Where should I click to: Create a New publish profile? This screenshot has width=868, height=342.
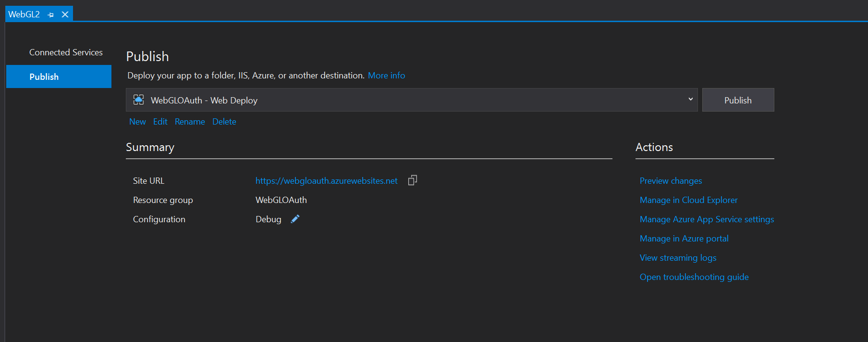point(137,122)
